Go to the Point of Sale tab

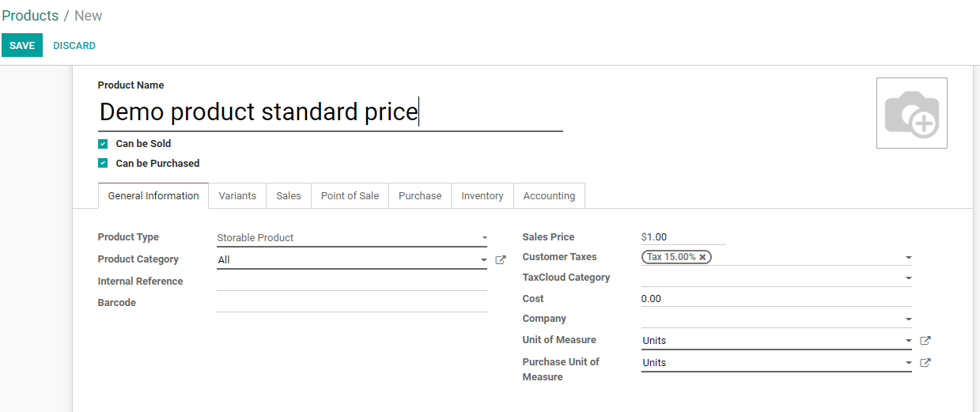click(x=350, y=196)
